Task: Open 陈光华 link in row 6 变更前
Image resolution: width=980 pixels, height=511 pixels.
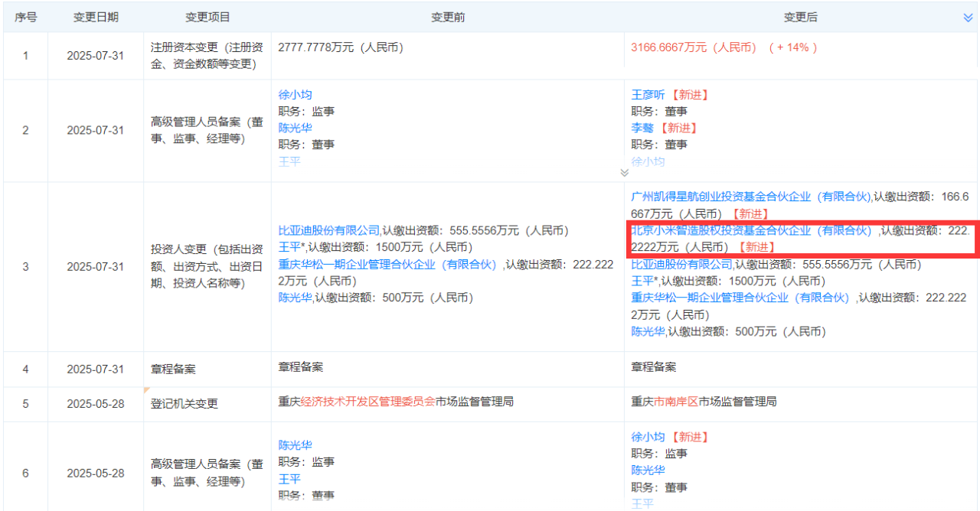Action: [x=296, y=445]
